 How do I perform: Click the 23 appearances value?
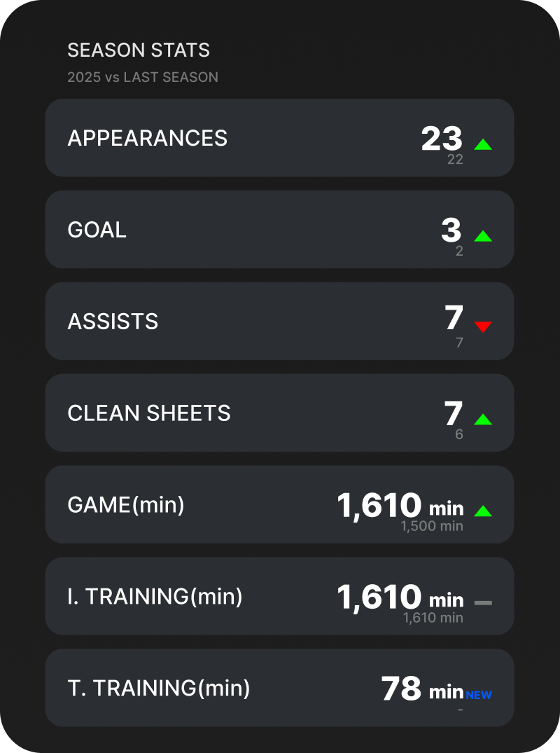click(x=442, y=139)
